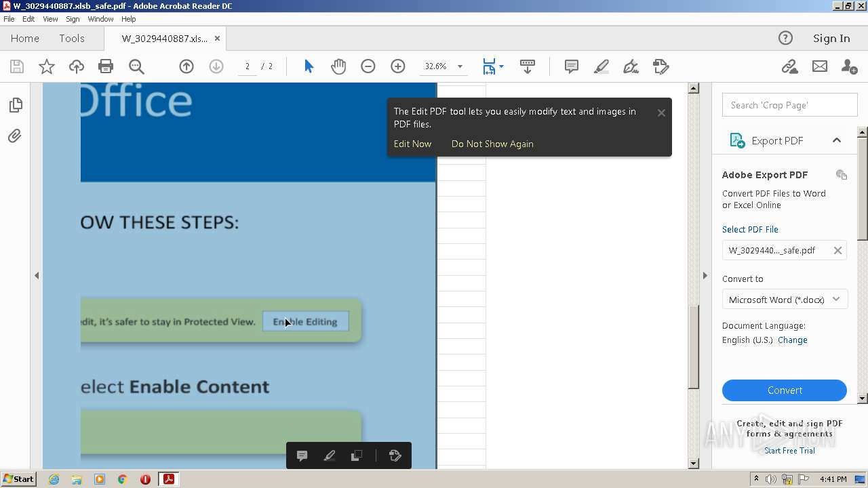The width and height of the screenshot is (868, 488).
Task: Go to the next page
Action: point(216,66)
